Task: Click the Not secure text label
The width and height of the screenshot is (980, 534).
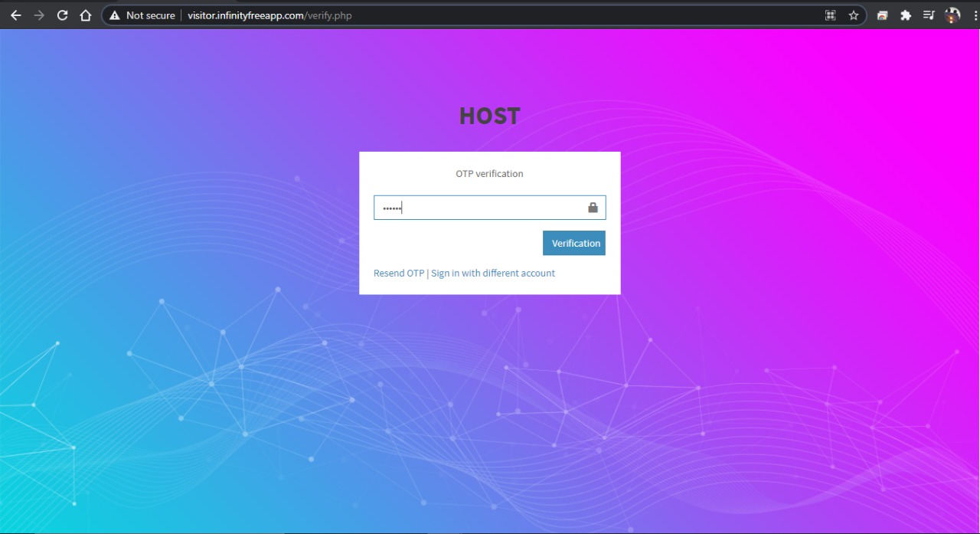Action: pyautogui.click(x=150, y=15)
